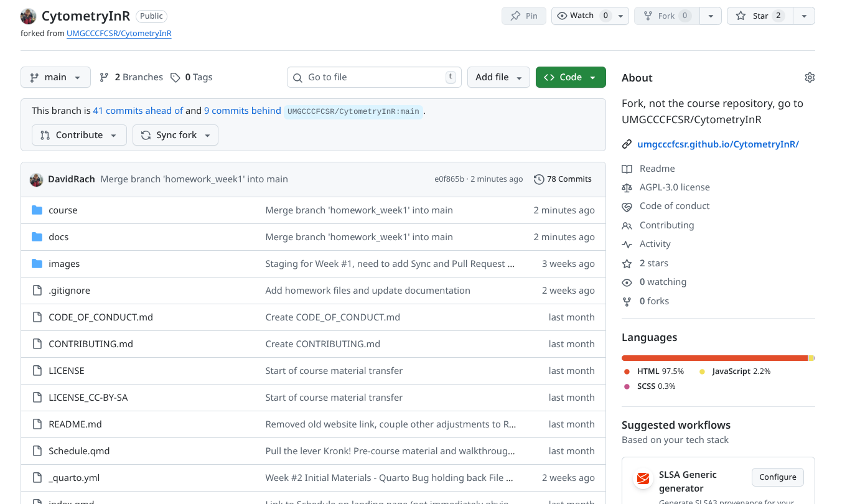Click the link icon beside website URL
860x504 pixels.
pyautogui.click(x=627, y=144)
